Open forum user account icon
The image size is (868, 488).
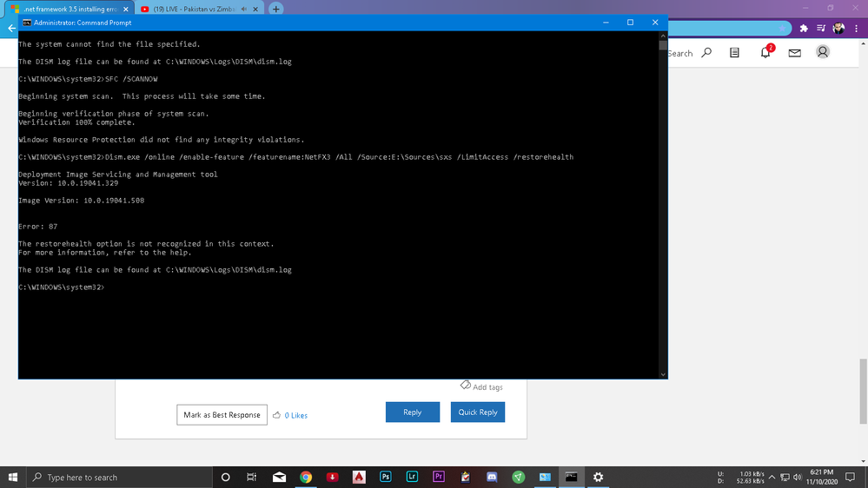click(823, 52)
